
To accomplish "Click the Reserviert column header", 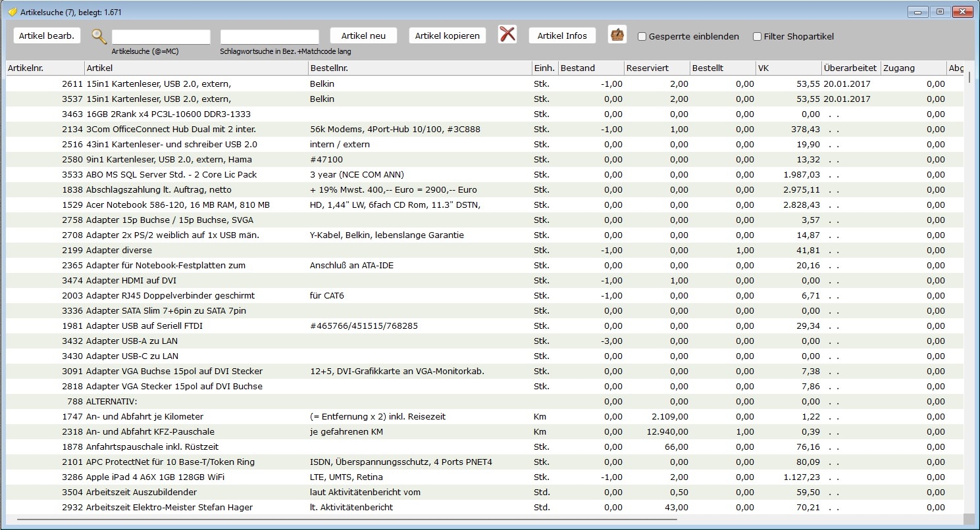I will click(657, 68).
